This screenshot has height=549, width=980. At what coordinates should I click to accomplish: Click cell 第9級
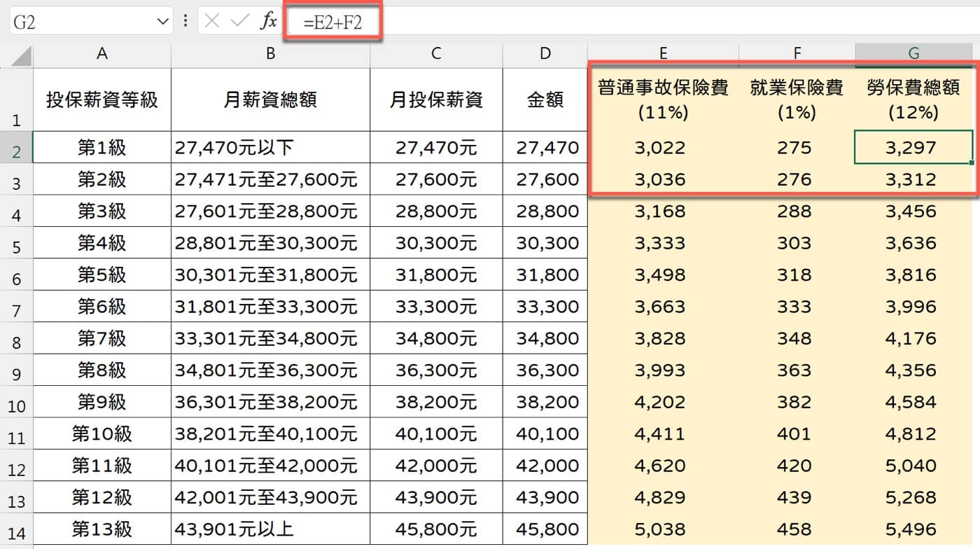[x=102, y=402]
